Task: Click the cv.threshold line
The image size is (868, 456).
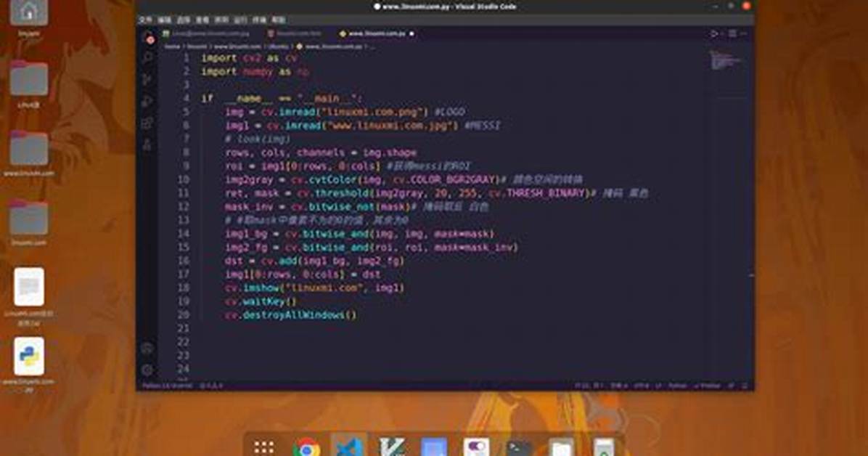Action: [x=436, y=193]
